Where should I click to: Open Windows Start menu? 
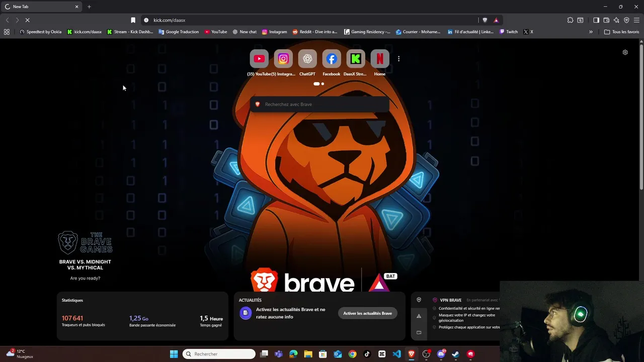pos(174,354)
